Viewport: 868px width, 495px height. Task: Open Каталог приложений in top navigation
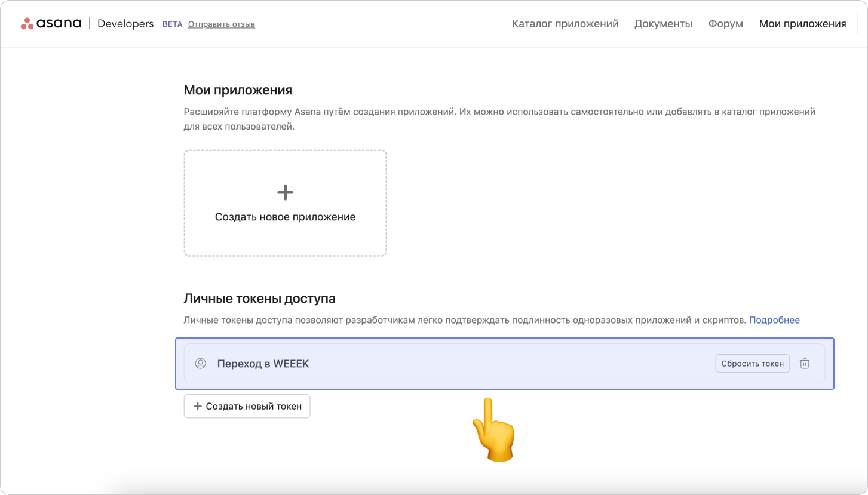click(565, 24)
